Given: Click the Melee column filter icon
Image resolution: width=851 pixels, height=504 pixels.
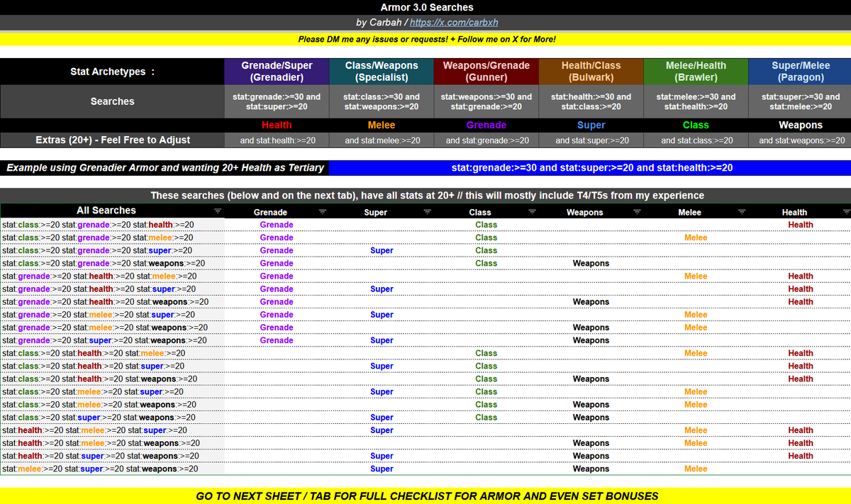Looking at the screenshot, I should (742, 211).
